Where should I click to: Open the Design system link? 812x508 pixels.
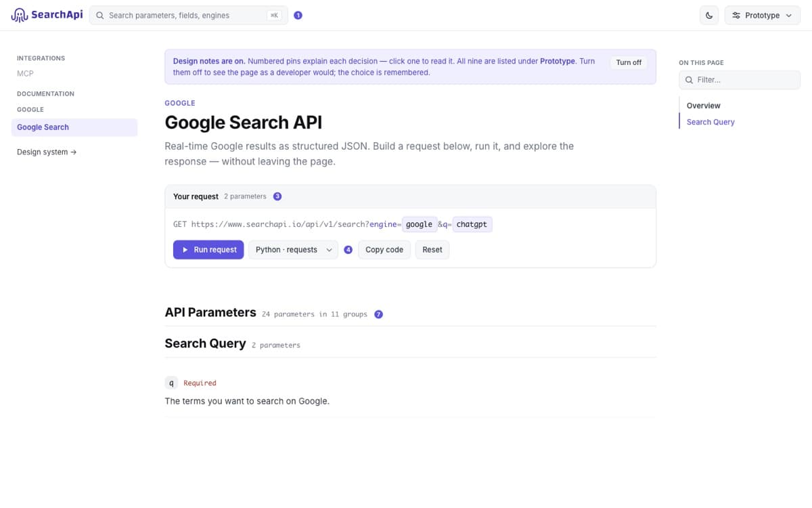point(47,152)
